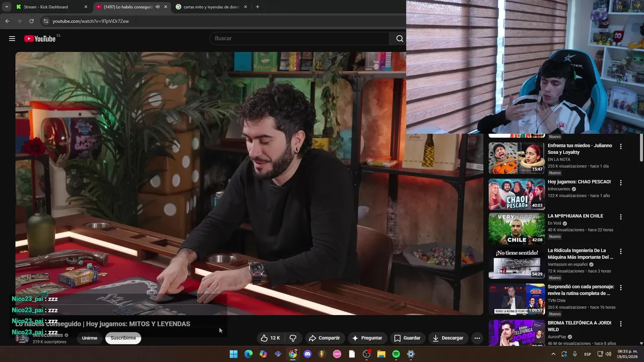
Task: Go back with the browser back arrow
Action: (7, 21)
